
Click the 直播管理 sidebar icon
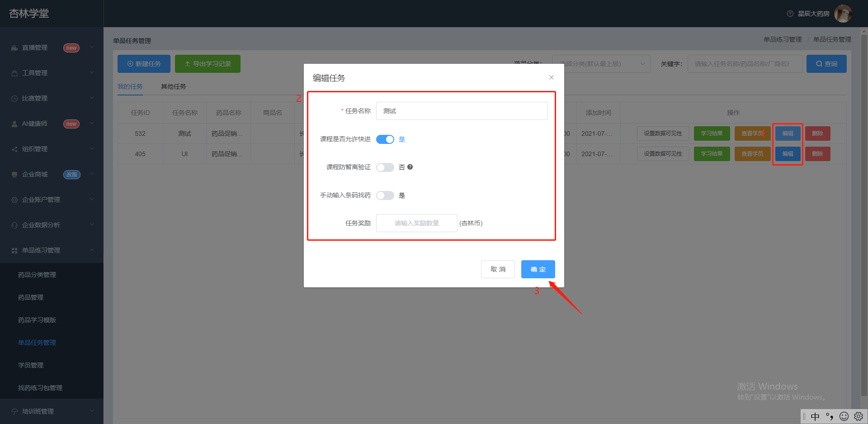click(14, 48)
